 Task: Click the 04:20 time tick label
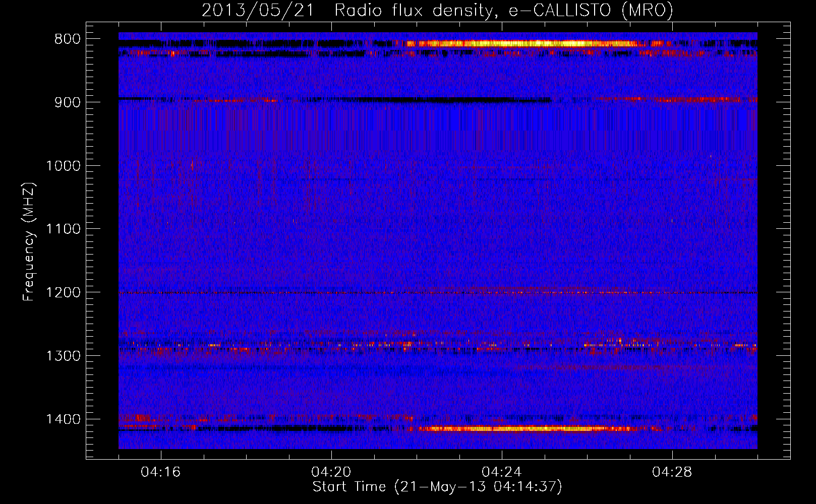(x=331, y=472)
